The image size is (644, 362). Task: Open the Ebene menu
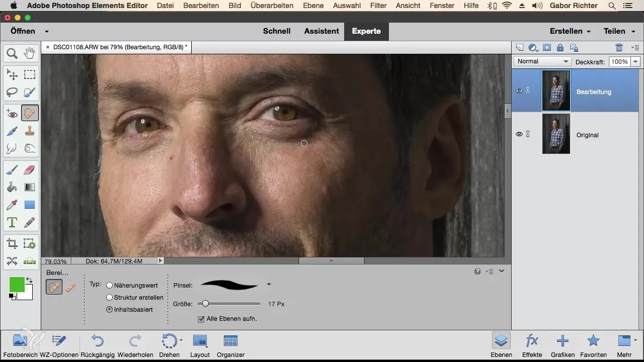point(314,6)
